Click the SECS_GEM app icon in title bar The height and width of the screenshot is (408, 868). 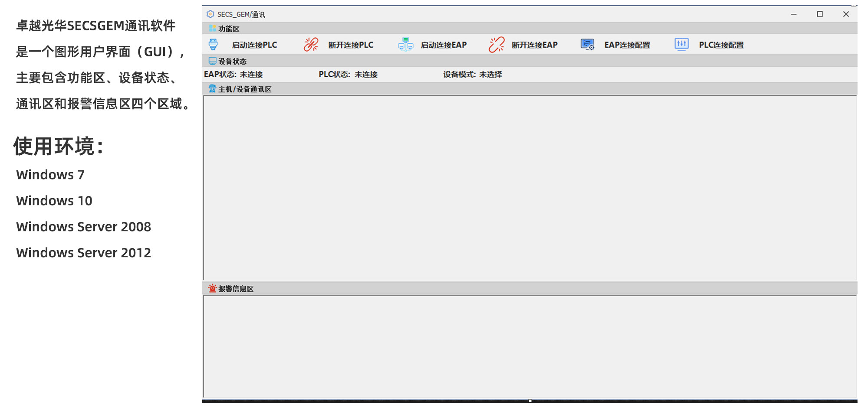(x=210, y=14)
